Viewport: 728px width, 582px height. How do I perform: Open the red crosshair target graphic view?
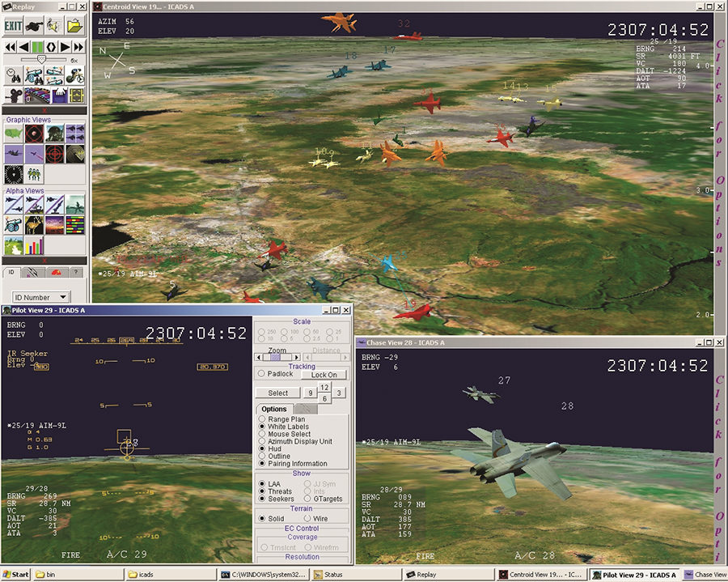[55, 153]
